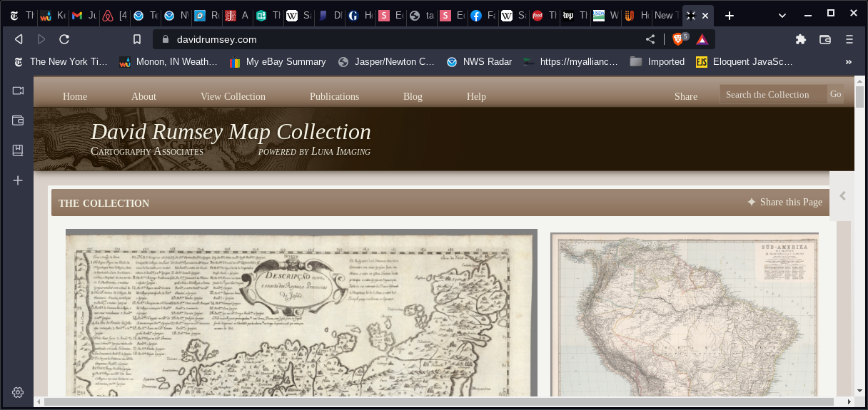Click the Share link in the nav bar
The width and height of the screenshot is (868, 410).
686,96
